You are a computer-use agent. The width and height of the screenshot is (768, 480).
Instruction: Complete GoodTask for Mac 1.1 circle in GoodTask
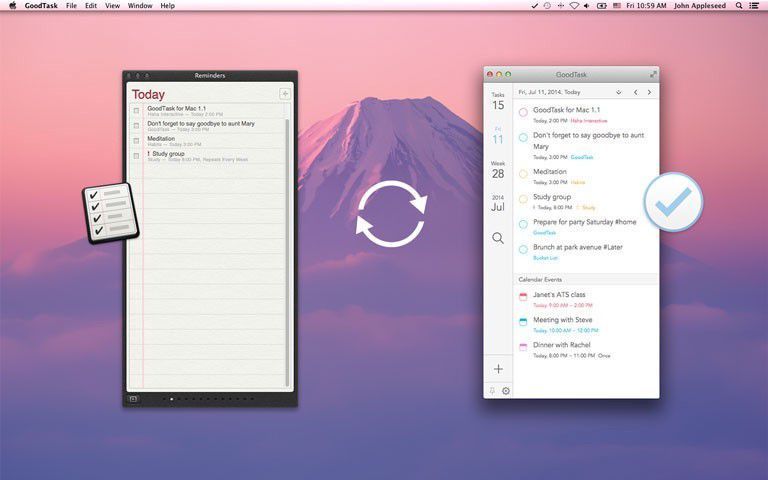[523, 112]
